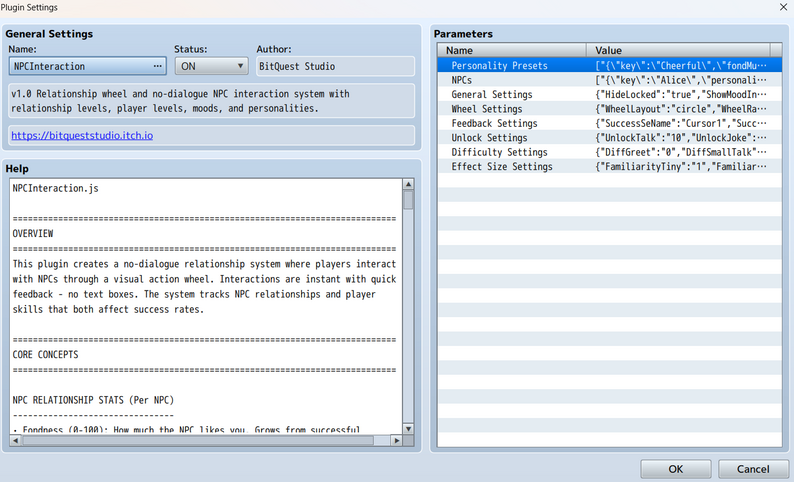
Task: Click the Cancel button
Action: (x=753, y=469)
